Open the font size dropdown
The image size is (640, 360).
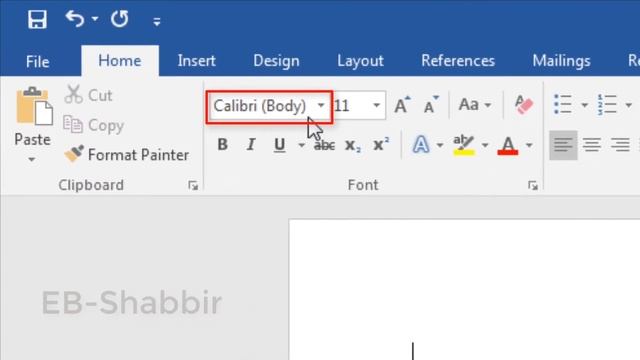click(377, 106)
